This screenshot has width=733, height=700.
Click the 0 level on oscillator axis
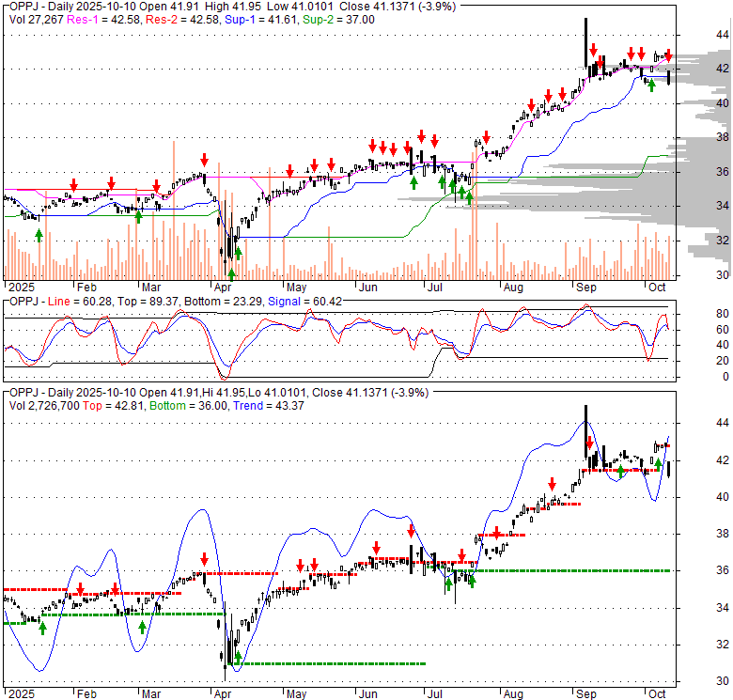[x=725, y=377]
